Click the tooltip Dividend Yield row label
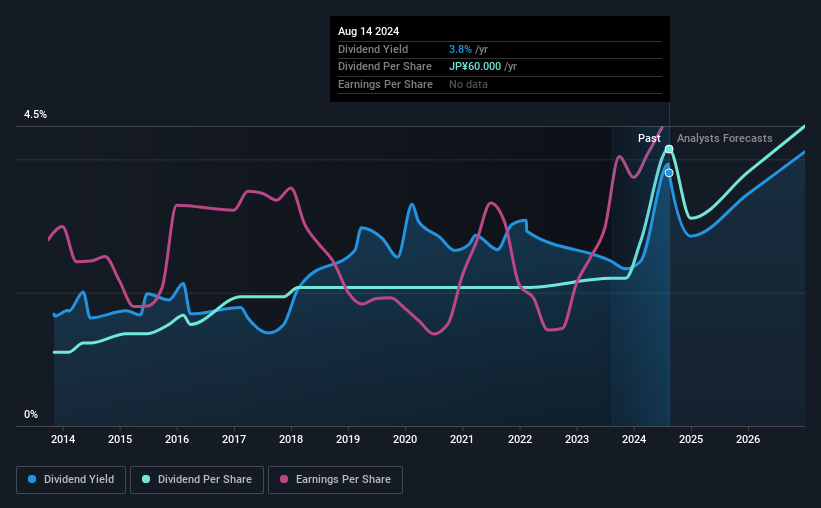Screen dimensions: 821x508 (373, 49)
